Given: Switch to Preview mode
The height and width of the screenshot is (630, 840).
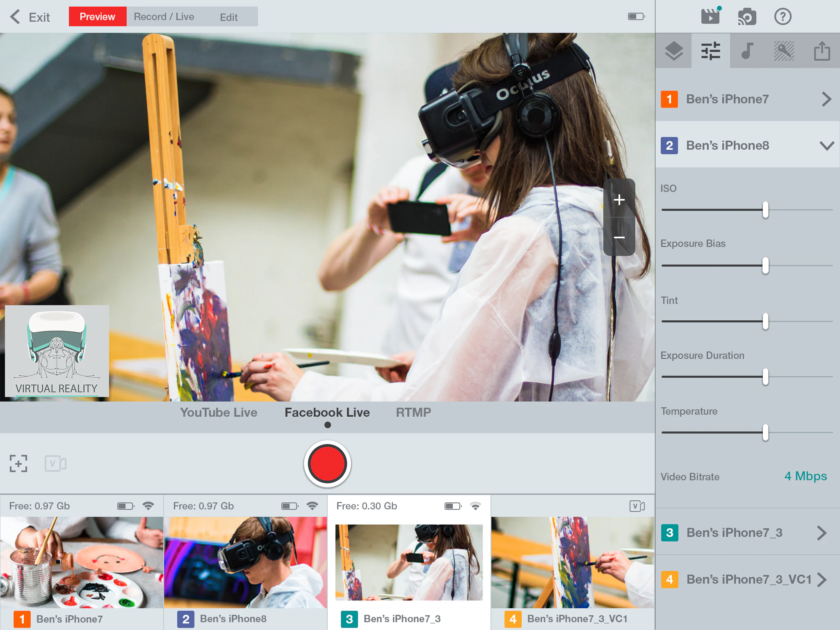Looking at the screenshot, I should pyautogui.click(x=98, y=16).
